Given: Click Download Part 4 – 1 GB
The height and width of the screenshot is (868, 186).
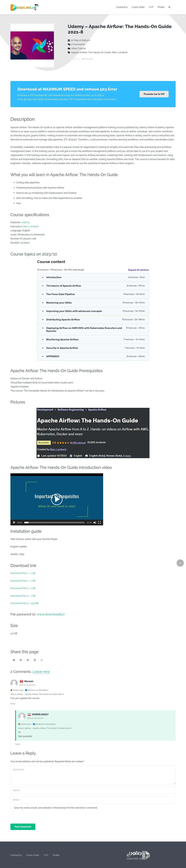Looking at the screenshot, I should tap(23, 596).
